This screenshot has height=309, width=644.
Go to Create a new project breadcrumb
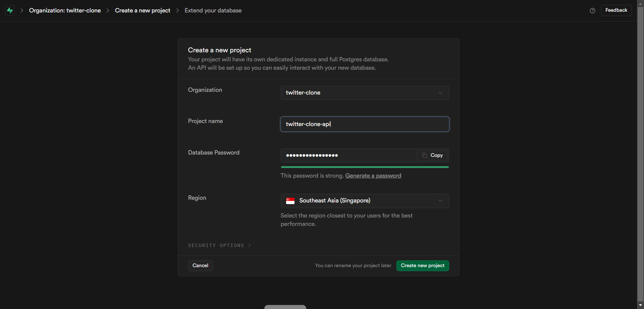(x=143, y=10)
